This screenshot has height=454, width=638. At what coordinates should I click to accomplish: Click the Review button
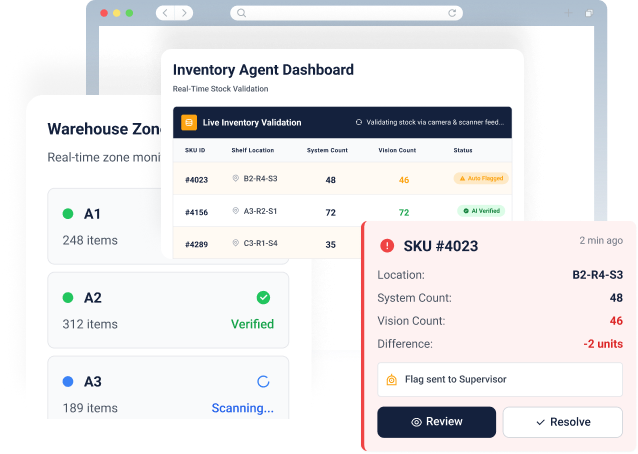click(436, 422)
